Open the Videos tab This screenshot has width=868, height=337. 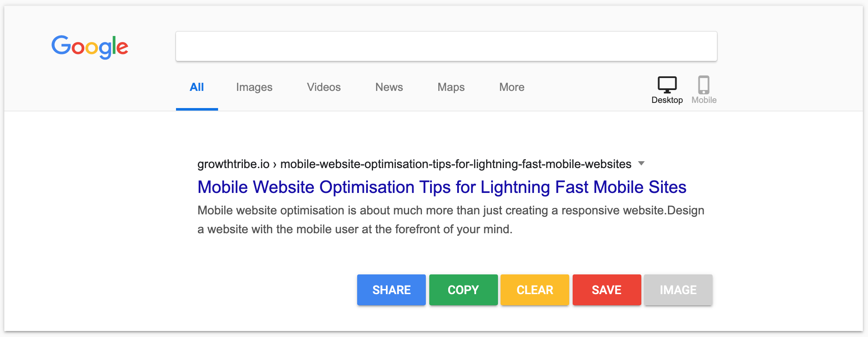coord(324,87)
